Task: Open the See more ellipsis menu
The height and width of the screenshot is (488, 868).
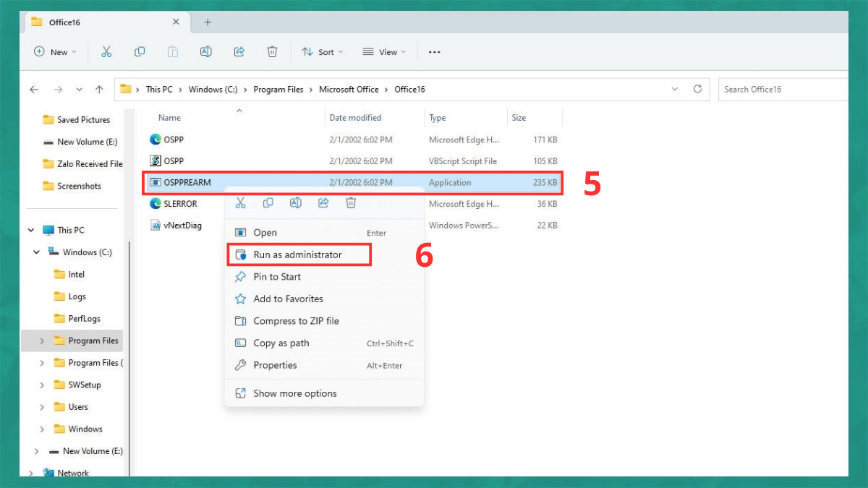Action: click(x=435, y=52)
